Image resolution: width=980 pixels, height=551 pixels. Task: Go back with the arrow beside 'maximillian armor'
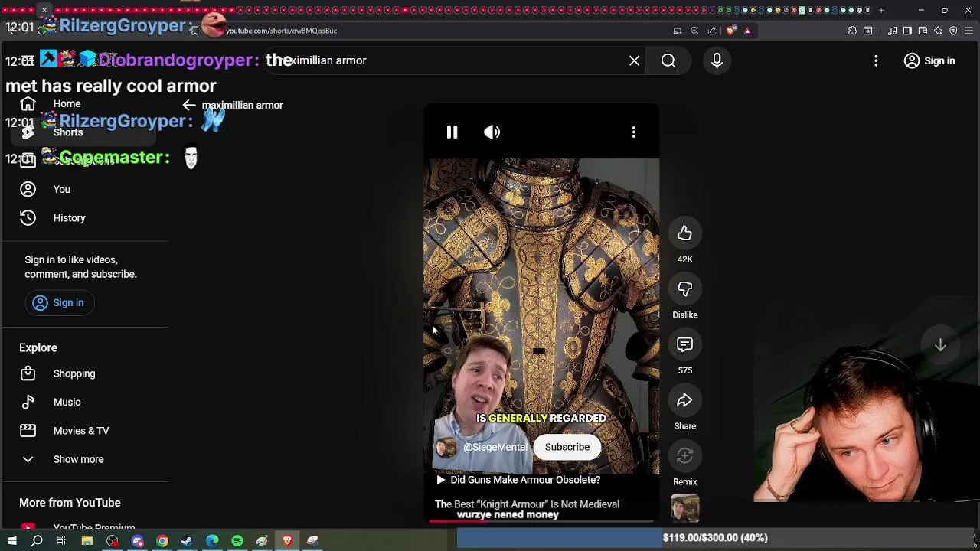pos(189,105)
